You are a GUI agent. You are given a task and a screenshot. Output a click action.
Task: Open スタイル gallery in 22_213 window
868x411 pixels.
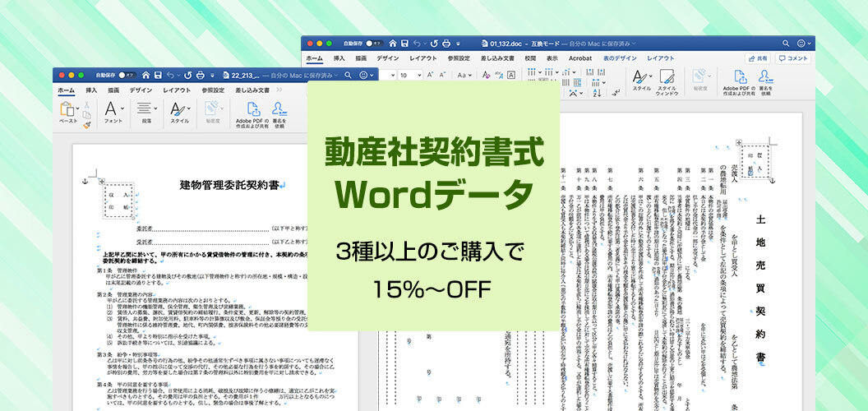179,112
